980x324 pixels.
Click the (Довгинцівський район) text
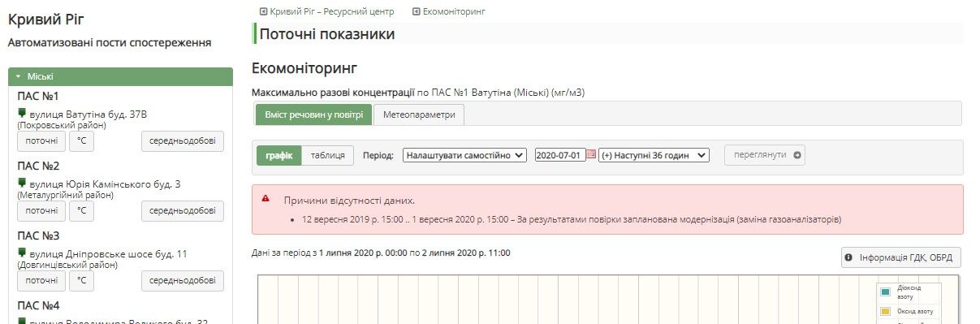click(x=67, y=266)
